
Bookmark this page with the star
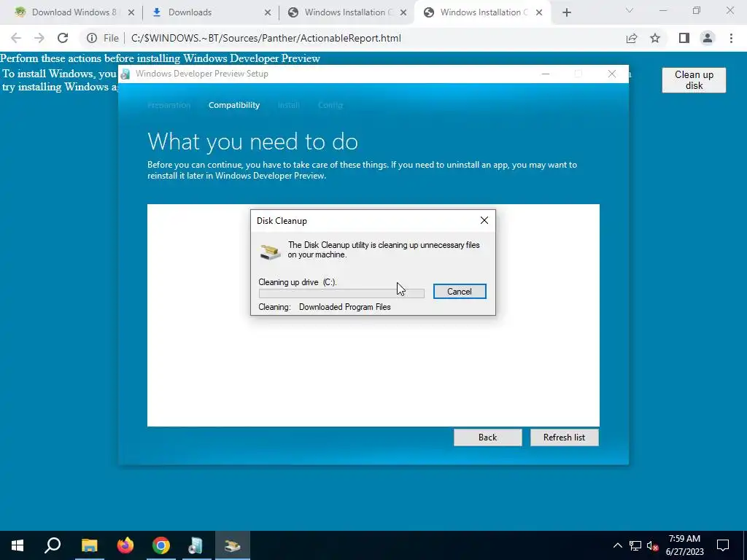pos(655,38)
